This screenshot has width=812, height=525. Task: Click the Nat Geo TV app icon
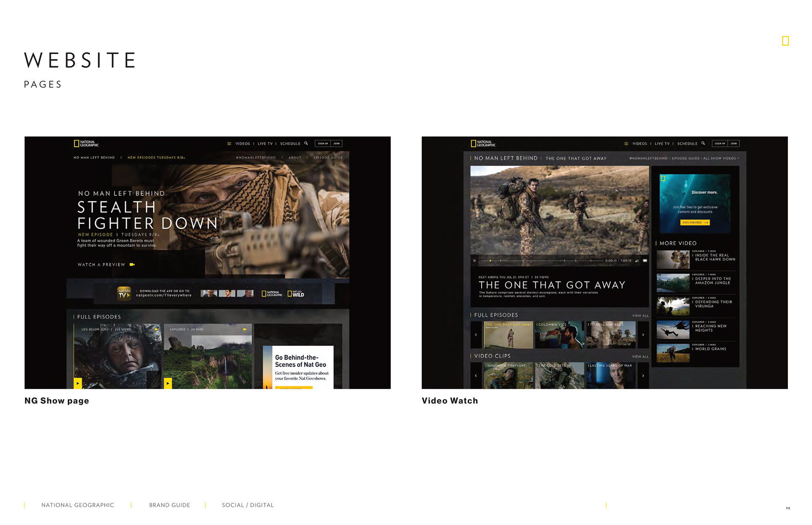(124, 293)
